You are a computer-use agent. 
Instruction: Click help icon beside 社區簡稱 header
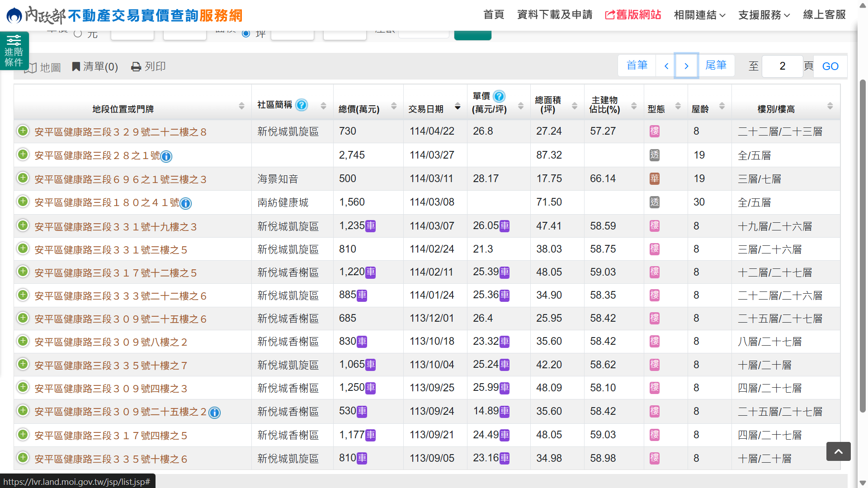(302, 105)
